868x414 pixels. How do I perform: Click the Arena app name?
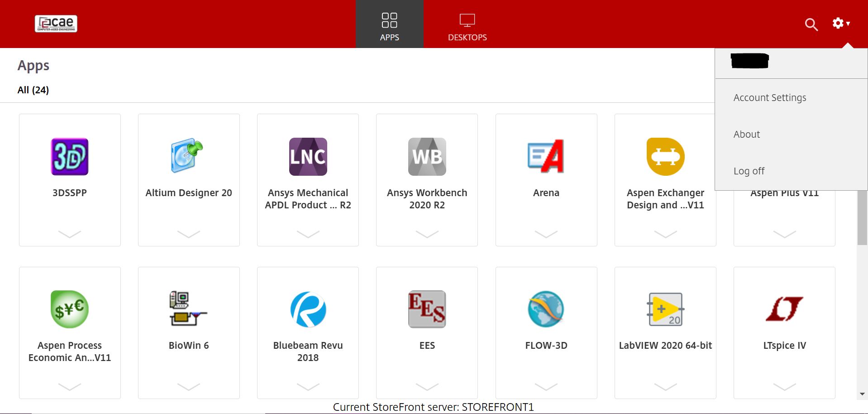click(546, 193)
